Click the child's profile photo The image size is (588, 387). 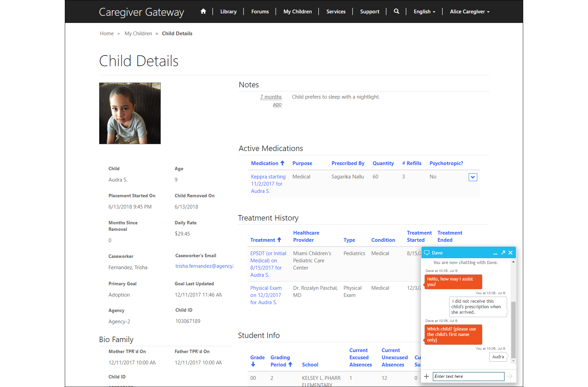(x=130, y=113)
